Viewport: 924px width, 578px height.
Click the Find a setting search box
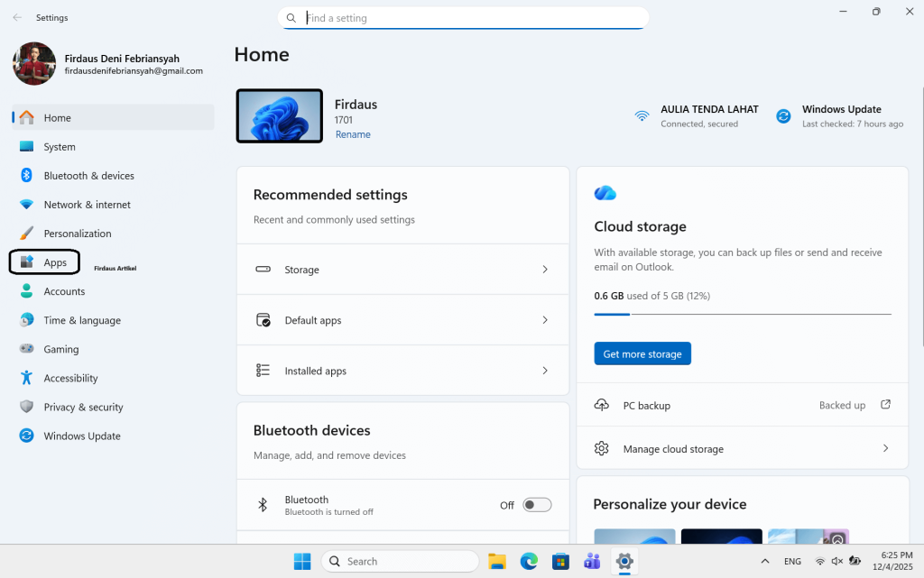(x=463, y=18)
